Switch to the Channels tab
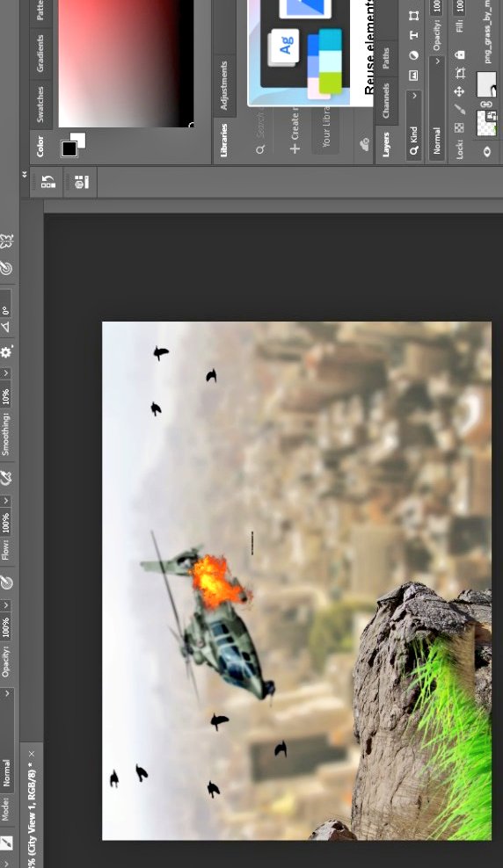 tap(386, 101)
